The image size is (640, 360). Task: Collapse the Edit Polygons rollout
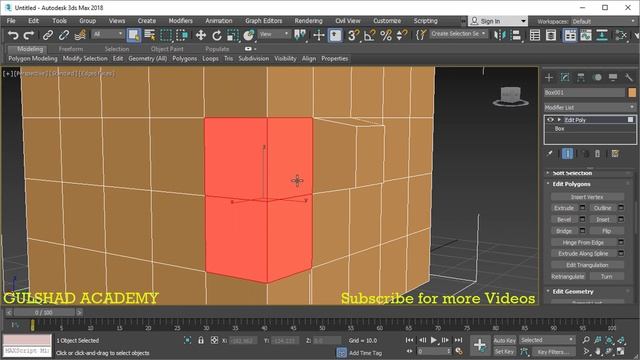(571, 184)
